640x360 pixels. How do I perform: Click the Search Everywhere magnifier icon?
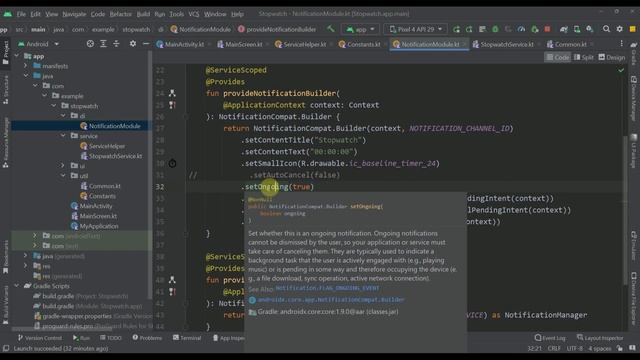(x=607, y=29)
